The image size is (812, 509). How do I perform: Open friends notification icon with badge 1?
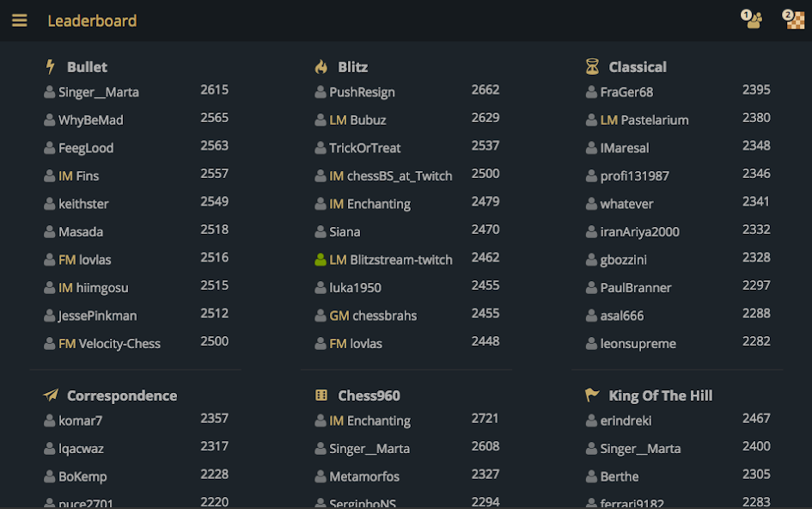pos(751,19)
